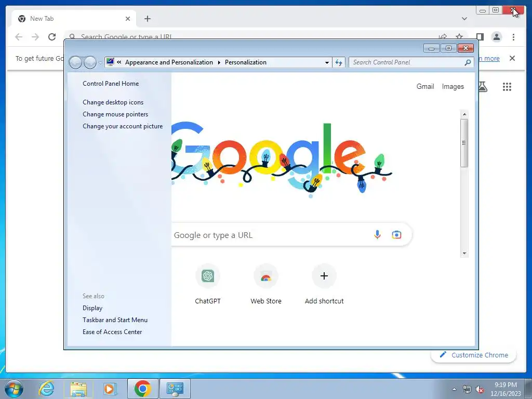532x399 pixels.
Task: Go back in Chrome navigation
Action: coord(19,37)
